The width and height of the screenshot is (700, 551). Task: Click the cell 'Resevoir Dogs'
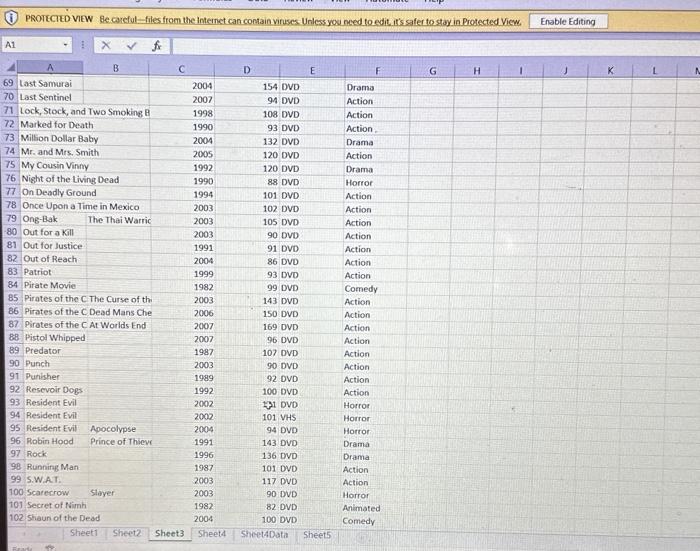pyautogui.click(x=56, y=389)
